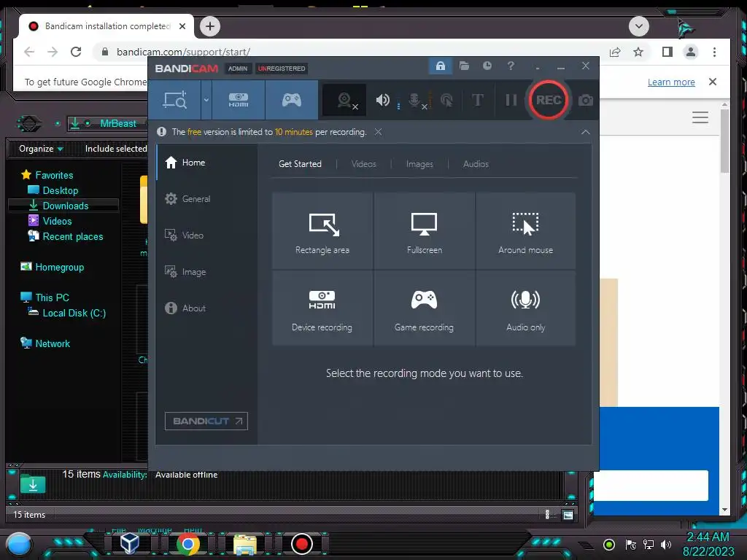
Task: Open the scheduled recording clock icon
Action: point(487,66)
